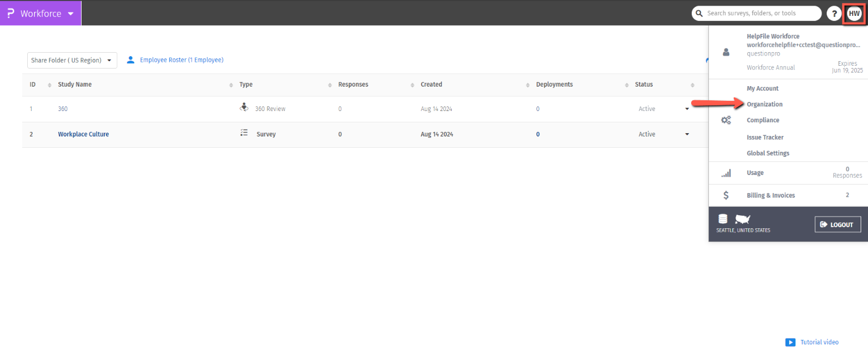Click the Survey checklist type icon
Image resolution: width=868 pixels, height=358 pixels.
[244, 133]
